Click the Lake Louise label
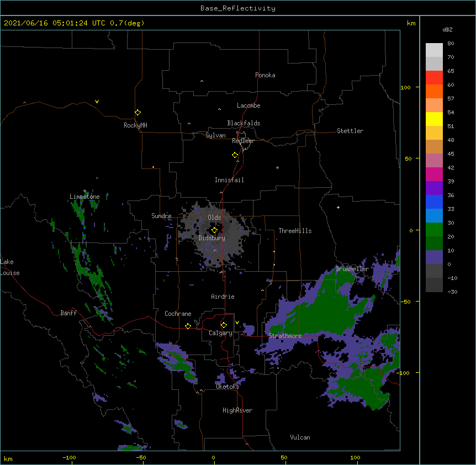Screen dimensions: 476x465 [x=9, y=267]
